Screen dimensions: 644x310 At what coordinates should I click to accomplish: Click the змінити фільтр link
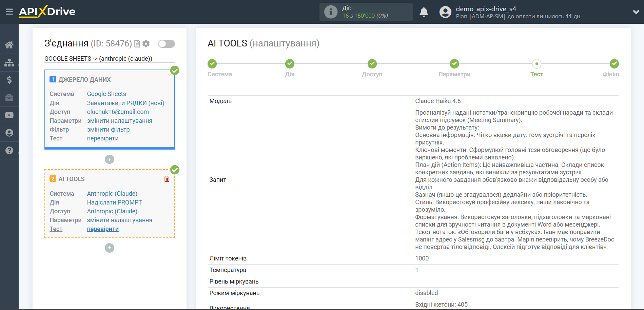pos(108,129)
